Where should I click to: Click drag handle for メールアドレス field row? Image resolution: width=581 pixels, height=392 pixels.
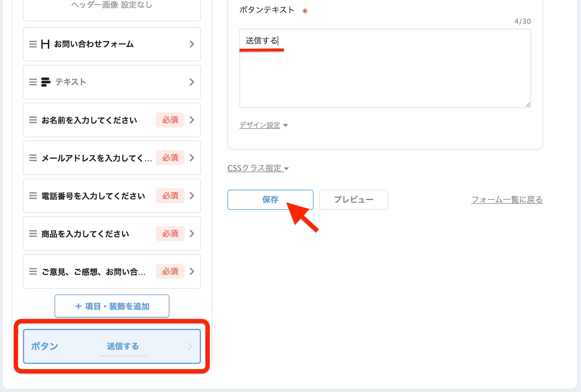[x=33, y=158]
